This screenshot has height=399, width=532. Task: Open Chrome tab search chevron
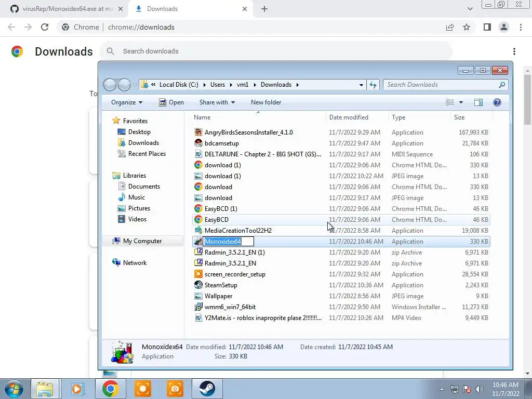tap(470, 9)
